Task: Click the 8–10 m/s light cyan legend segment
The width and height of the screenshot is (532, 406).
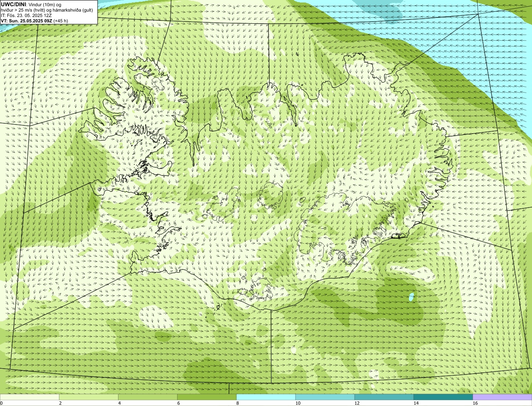Action: click(x=266, y=397)
